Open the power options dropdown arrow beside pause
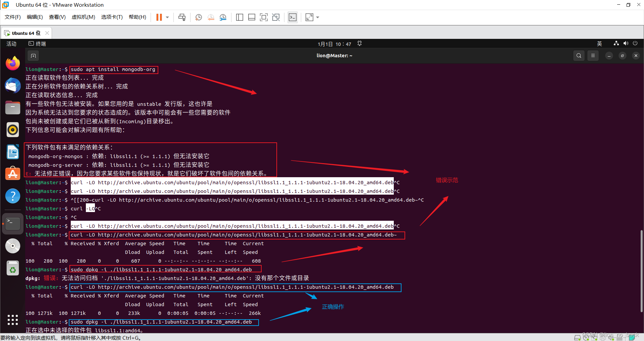This screenshot has height=341, width=644. tap(167, 17)
